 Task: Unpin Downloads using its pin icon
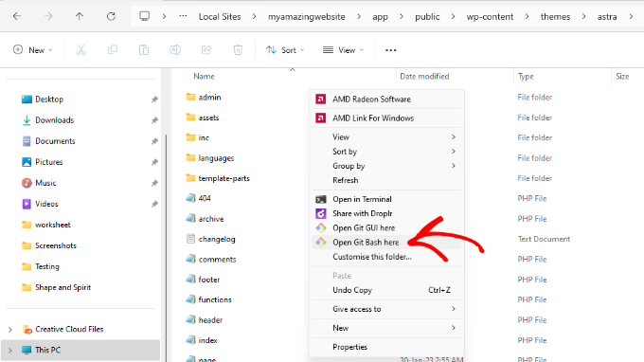(154, 120)
